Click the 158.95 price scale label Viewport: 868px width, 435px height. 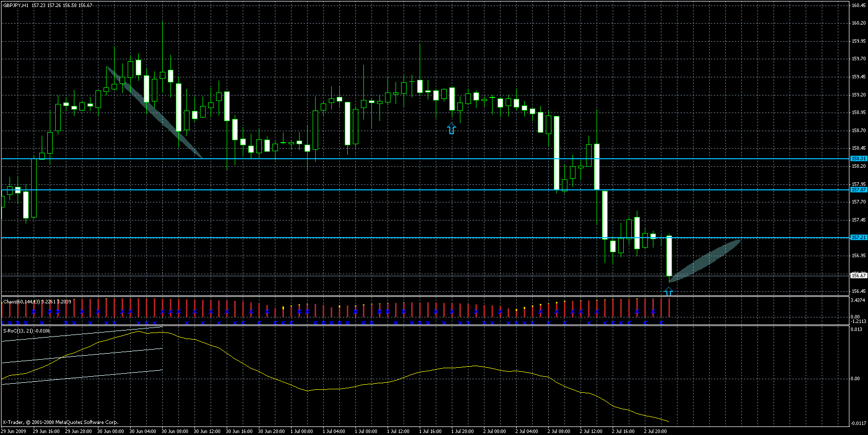pos(858,113)
